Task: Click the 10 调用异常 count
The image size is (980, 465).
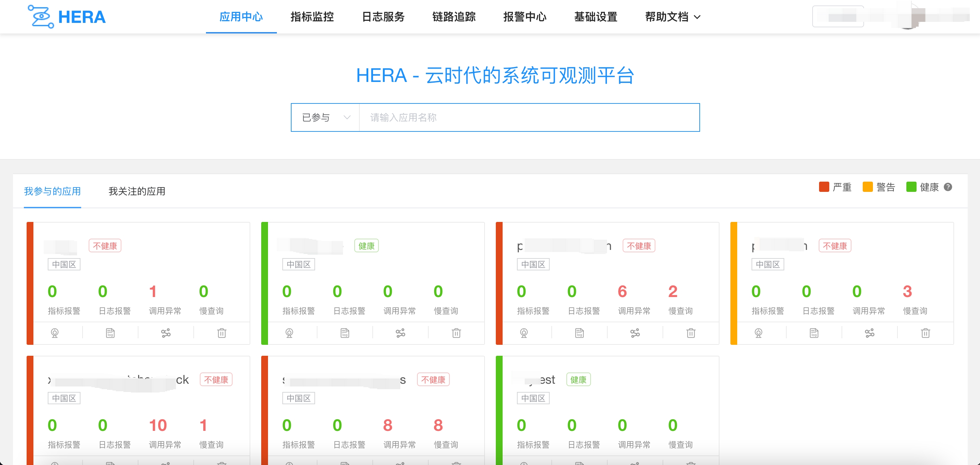Action: (x=158, y=425)
